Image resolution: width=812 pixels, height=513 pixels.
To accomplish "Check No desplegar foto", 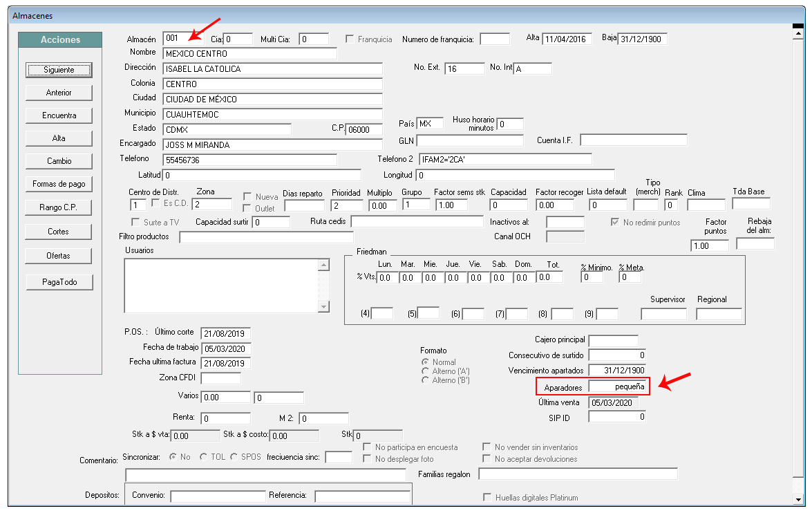I will coord(367,458).
